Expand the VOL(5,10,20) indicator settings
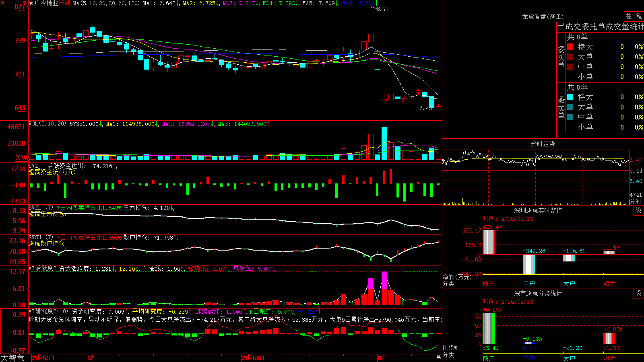This screenshot has width=644, height=362. pos(47,124)
